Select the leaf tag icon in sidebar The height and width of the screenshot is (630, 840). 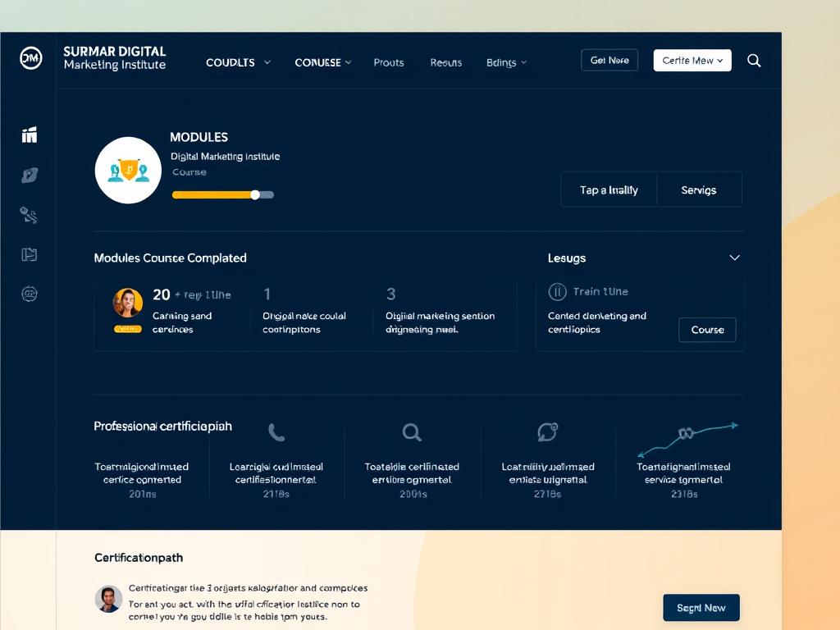coord(30,176)
